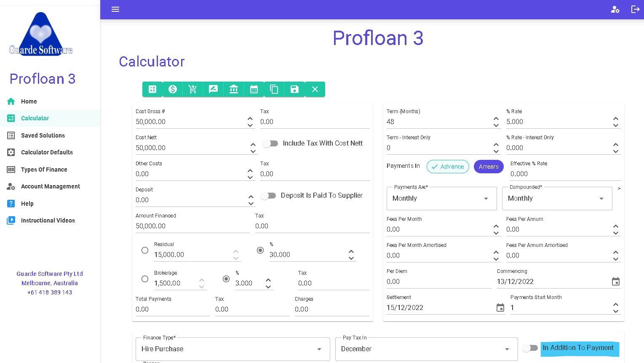Select the Residual percent radio button
This screenshot has height=363, width=644.
(x=260, y=250)
